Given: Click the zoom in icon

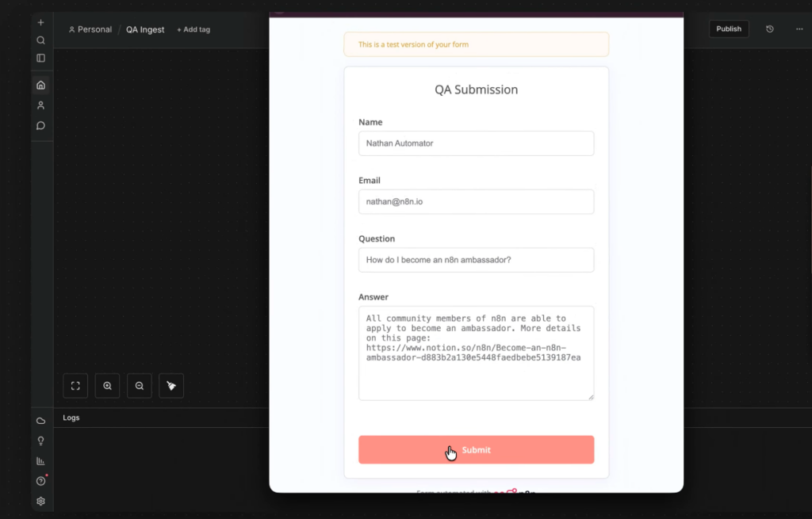Looking at the screenshot, I should click(x=107, y=386).
